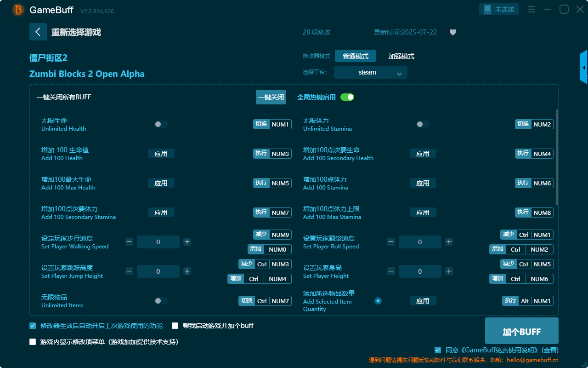Click the 28项修改 count text
The image size is (588, 368).
click(317, 32)
